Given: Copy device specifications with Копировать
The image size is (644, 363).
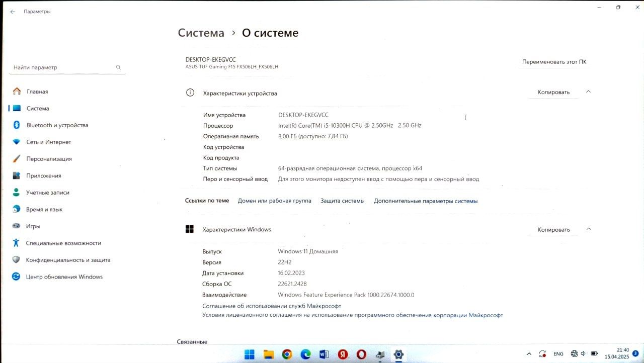Looking at the screenshot, I should (x=553, y=92).
